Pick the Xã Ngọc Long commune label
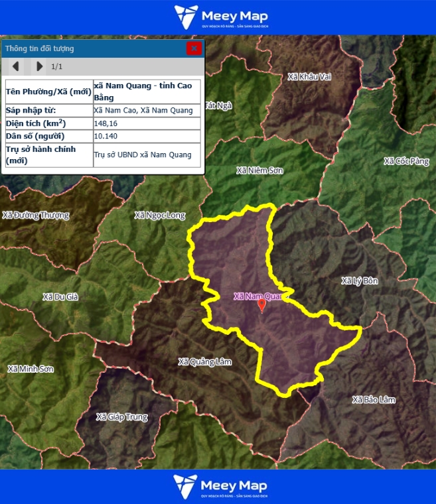 (160, 215)
